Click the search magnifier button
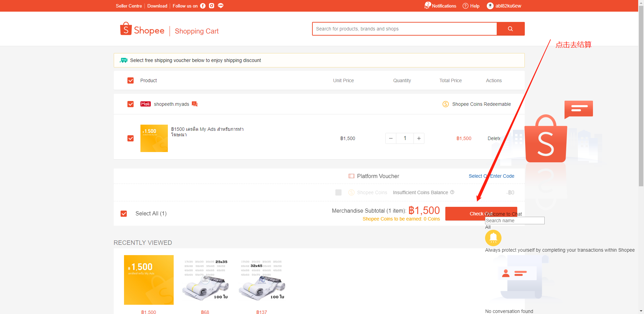 pos(510,29)
